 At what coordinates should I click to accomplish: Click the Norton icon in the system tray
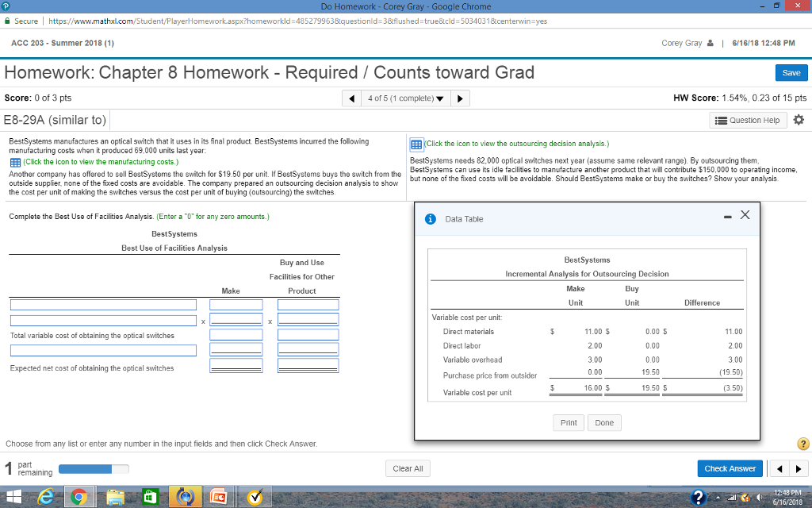pos(744,498)
